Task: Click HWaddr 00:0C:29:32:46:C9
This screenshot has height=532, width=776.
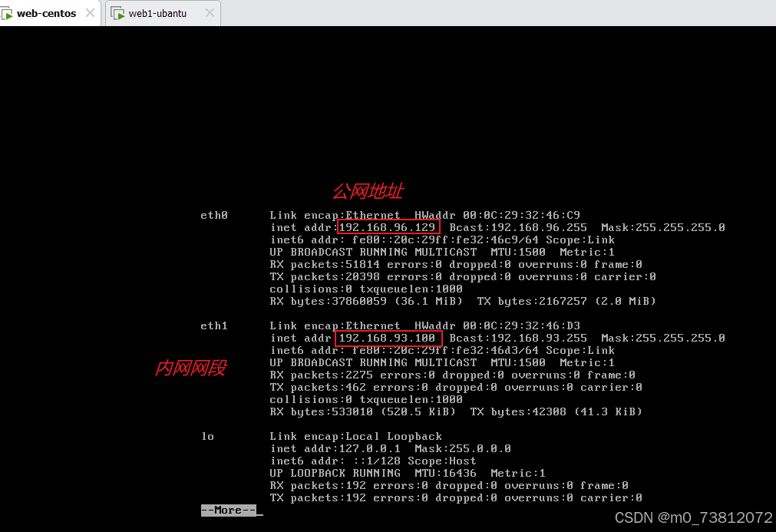Action: click(497, 215)
